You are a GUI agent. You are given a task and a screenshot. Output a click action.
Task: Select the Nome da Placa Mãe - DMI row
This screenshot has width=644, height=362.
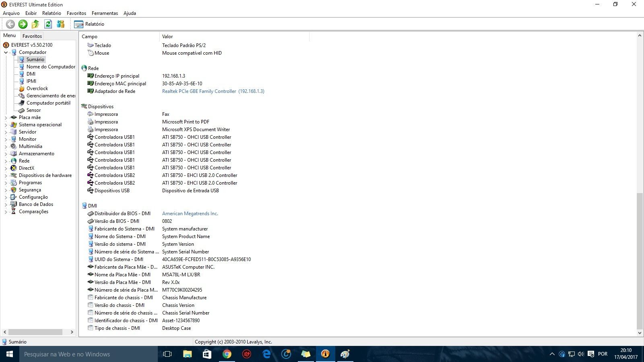click(144, 275)
